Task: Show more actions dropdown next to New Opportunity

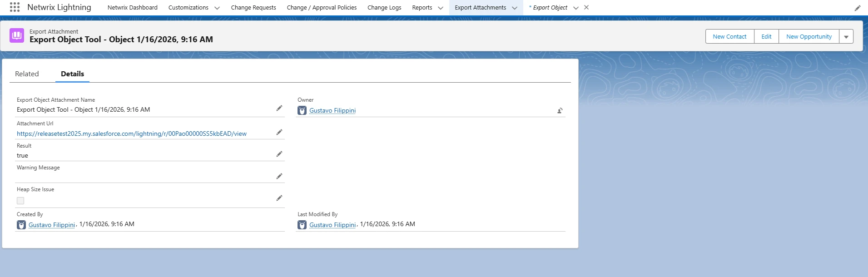Action: (x=846, y=37)
